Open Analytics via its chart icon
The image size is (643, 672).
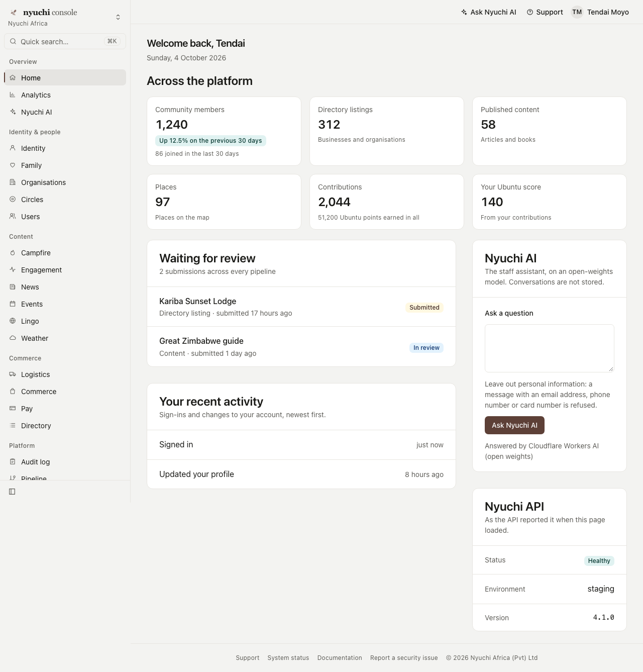(x=13, y=95)
